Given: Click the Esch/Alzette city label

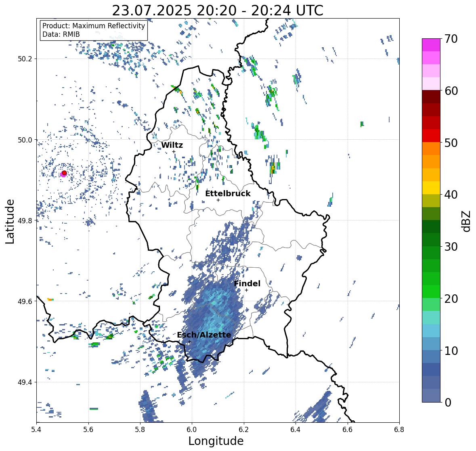Looking at the screenshot, I should tap(204, 335).
